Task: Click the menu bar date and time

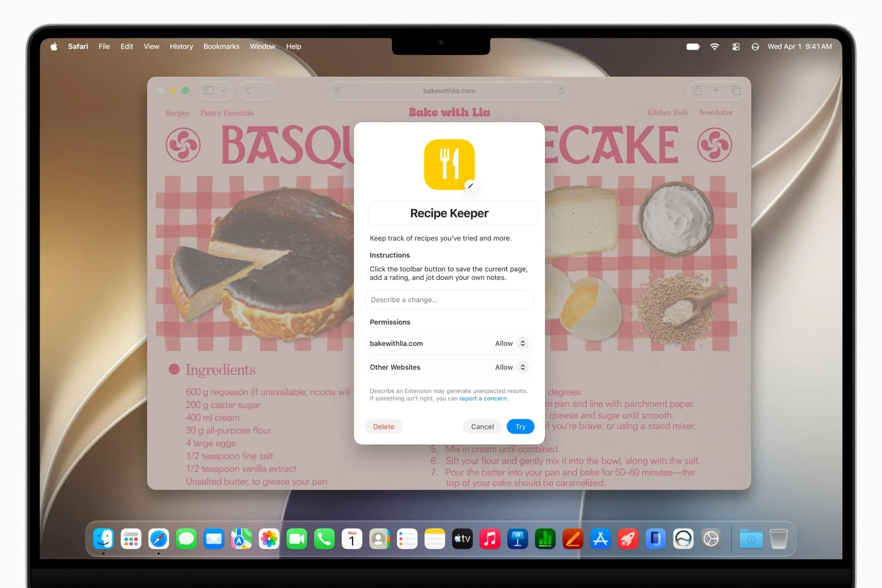Action: [x=800, y=46]
